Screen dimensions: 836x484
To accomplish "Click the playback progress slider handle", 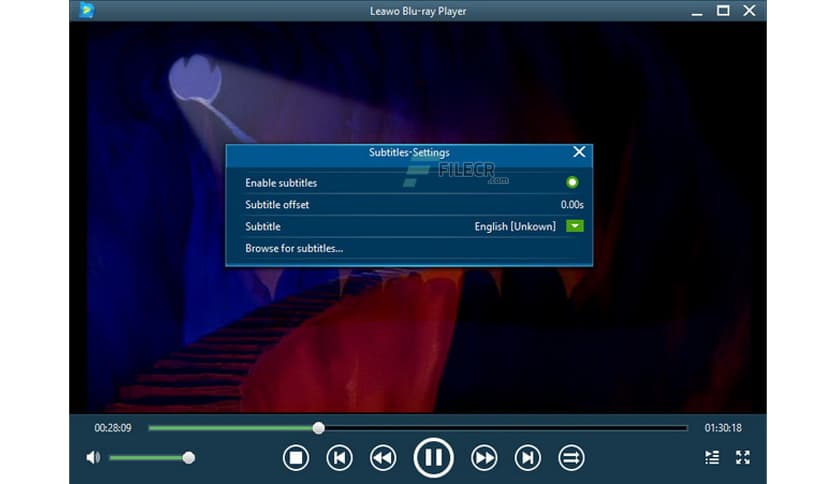I will coord(318,427).
